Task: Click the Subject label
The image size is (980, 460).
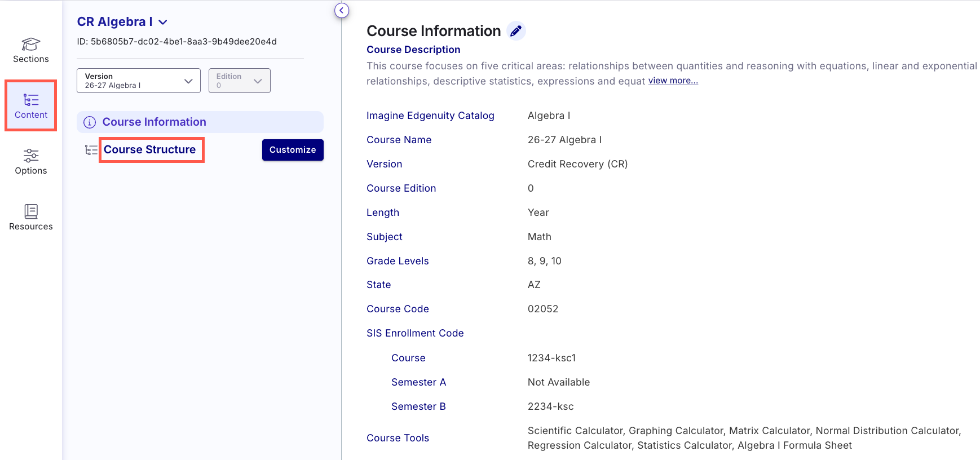Action: tap(385, 237)
